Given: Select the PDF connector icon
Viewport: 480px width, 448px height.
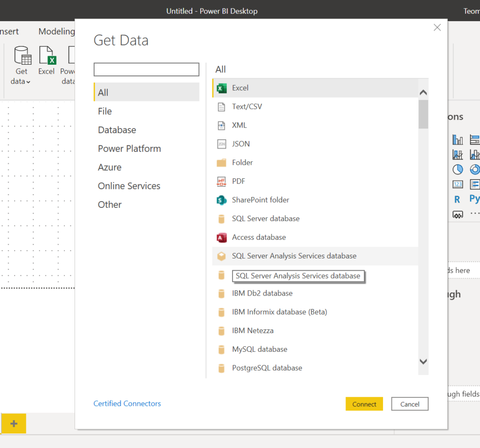Looking at the screenshot, I should [222, 182].
